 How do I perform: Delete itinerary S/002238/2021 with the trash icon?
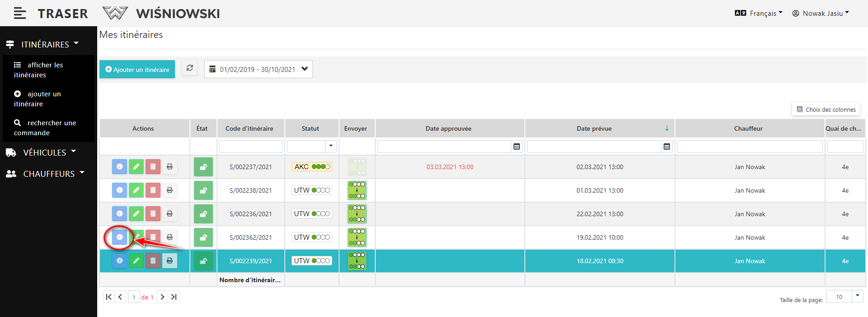click(153, 190)
